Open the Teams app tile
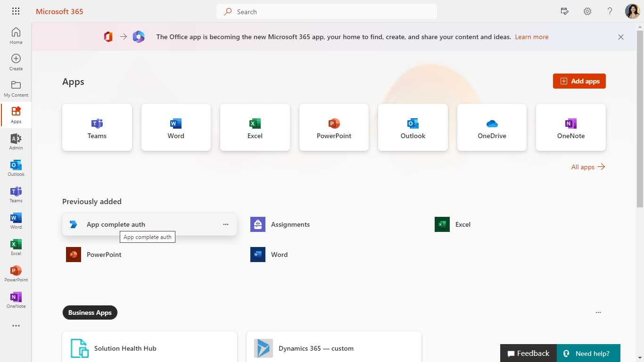 [97, 127]
